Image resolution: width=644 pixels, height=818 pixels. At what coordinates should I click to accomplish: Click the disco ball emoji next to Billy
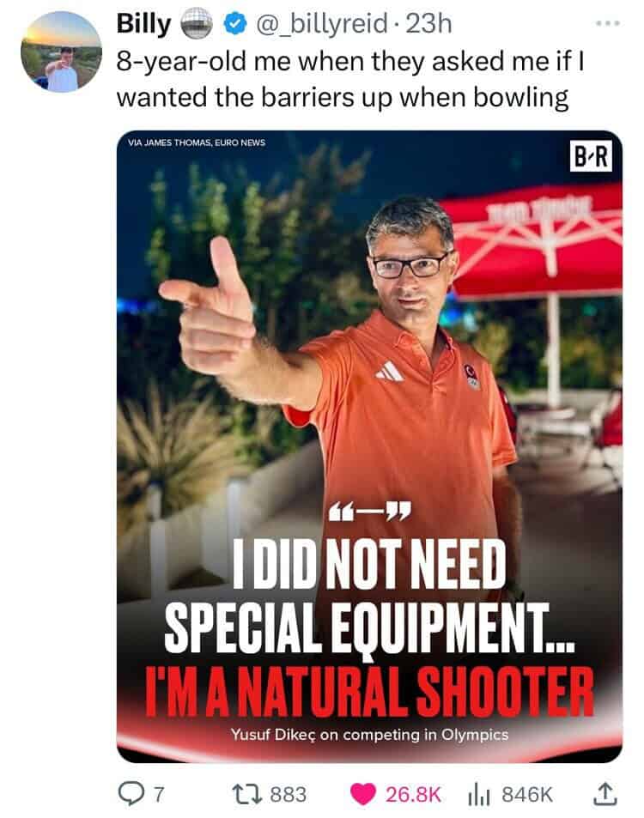tap(197, 24)
